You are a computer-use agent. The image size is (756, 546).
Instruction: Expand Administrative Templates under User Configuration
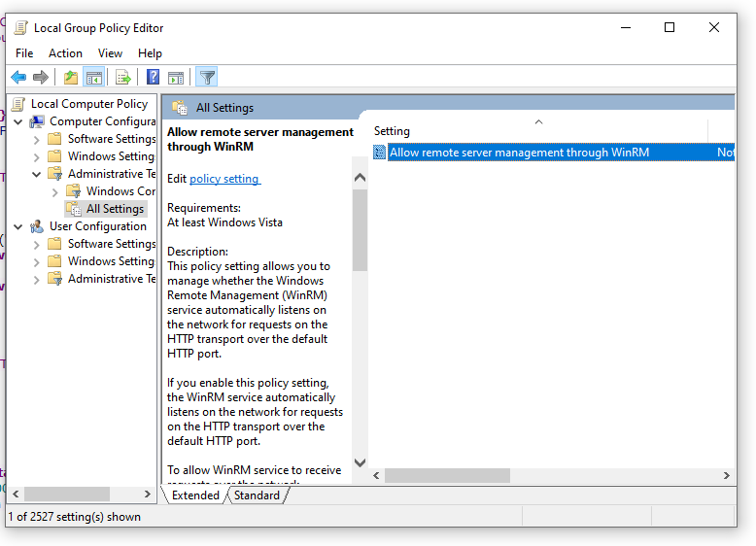pyautogui.click(x=37, y=280)
